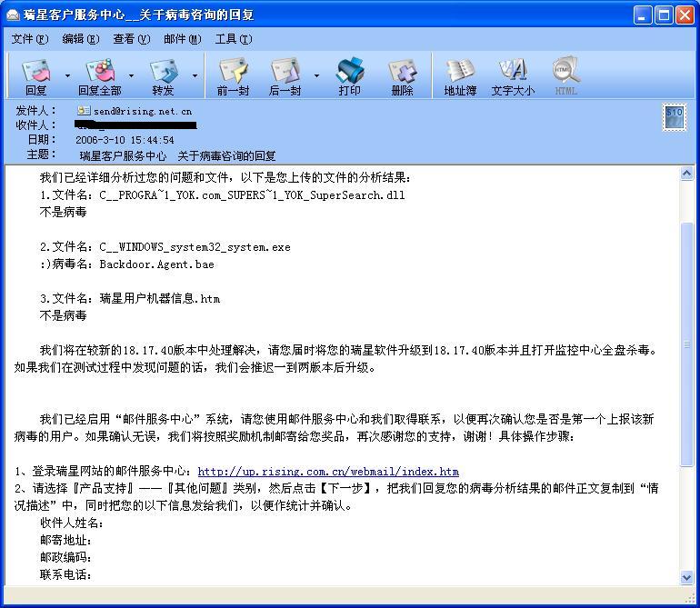Open the 地址簿 address book
This screenshot has height=608, width=700.
pos(460,76)
